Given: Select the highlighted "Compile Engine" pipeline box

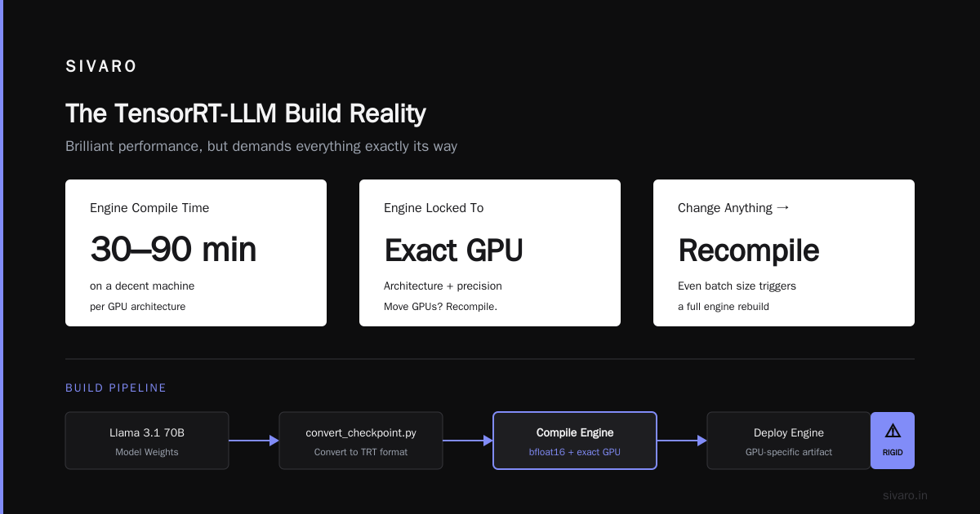Looking at the screenshot, I should point(575,441).
